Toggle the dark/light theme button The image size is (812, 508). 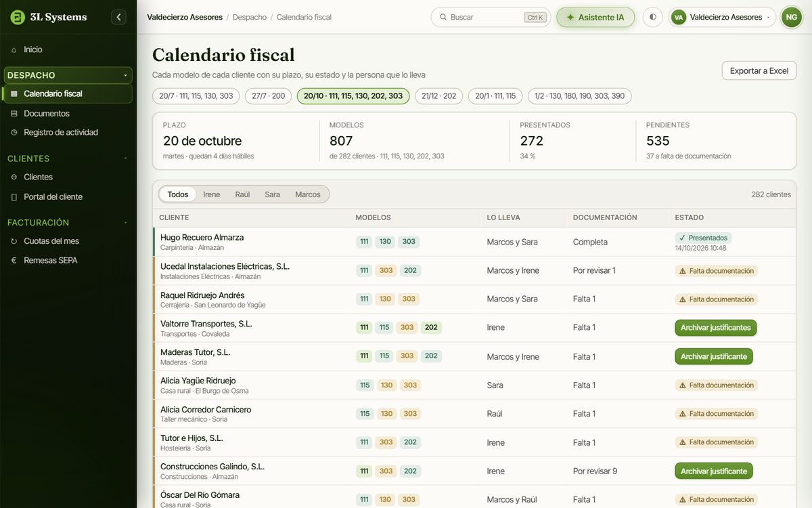pyautogui.click(x=652, y=17)
